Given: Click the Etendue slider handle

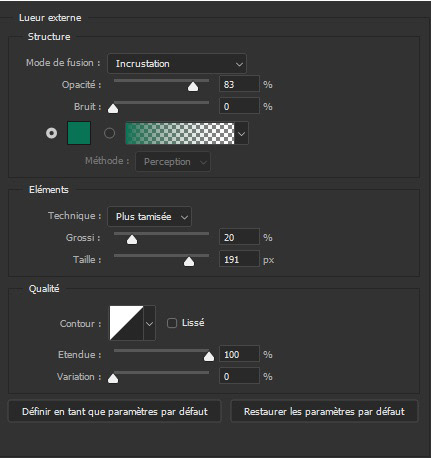Looking at the screenshot, I should click(209, 357).
